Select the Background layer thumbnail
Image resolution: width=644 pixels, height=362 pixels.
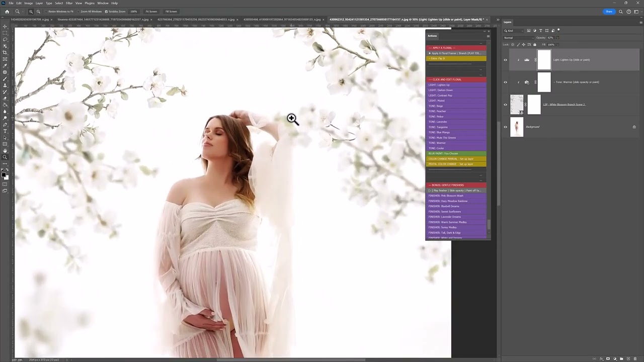(x=517, y=127)
